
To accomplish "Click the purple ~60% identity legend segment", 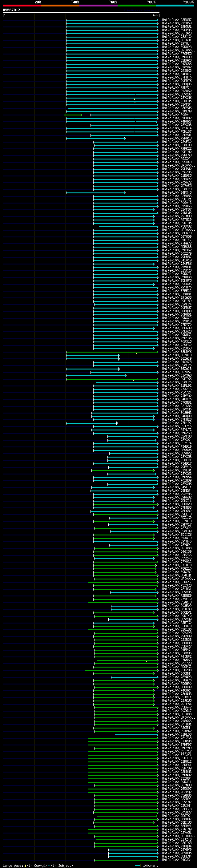I will tap(99, 6).
